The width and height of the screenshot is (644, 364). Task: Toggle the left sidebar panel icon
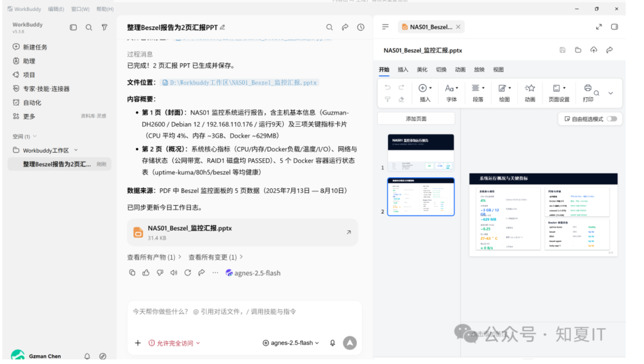pyautogui.click(x=73, y=28)
